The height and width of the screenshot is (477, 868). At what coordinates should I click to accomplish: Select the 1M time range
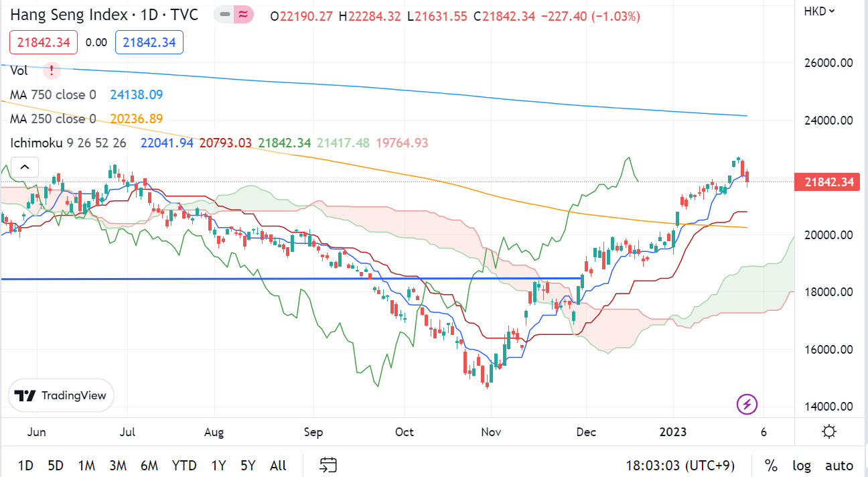86,466
